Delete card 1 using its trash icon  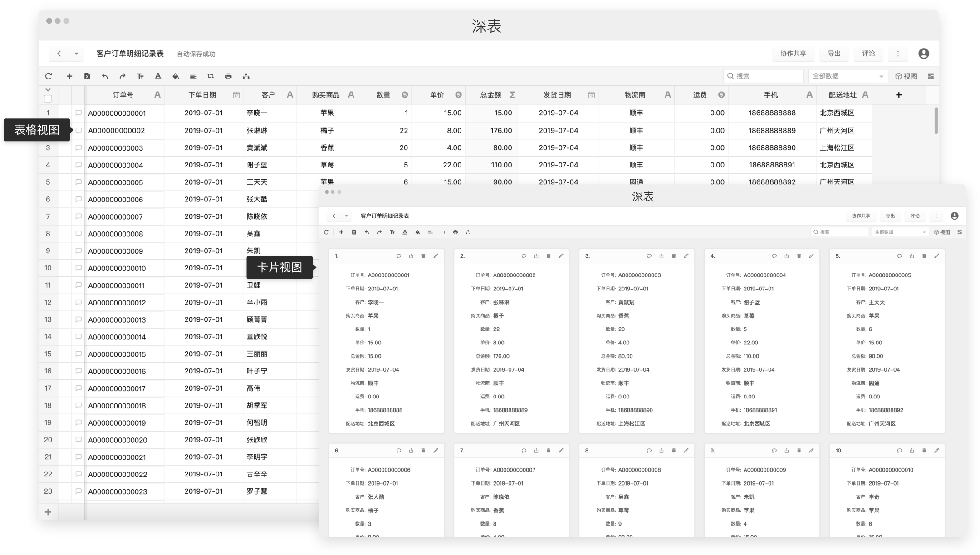[x=423, y=256]
